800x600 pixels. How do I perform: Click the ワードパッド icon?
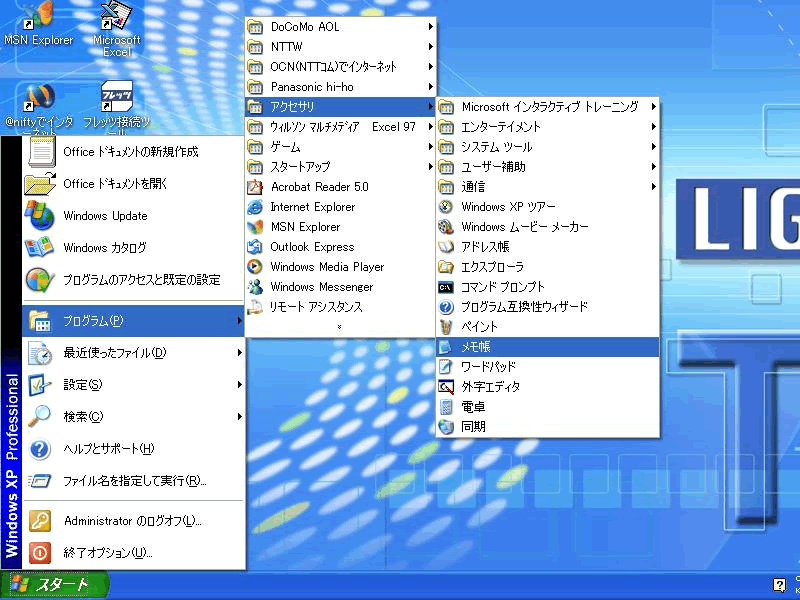pyautogui.click(x=446, y=367)
